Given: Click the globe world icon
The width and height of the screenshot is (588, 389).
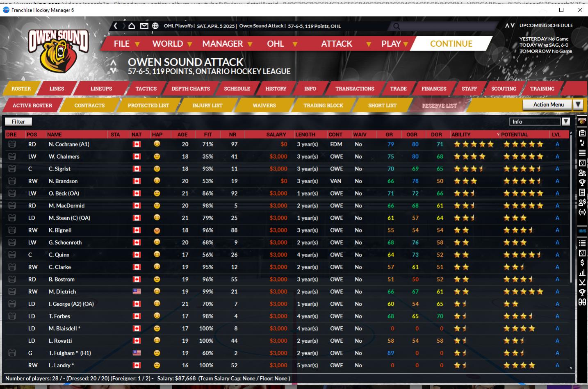Looking at the screenshot, I should (155, 26).
